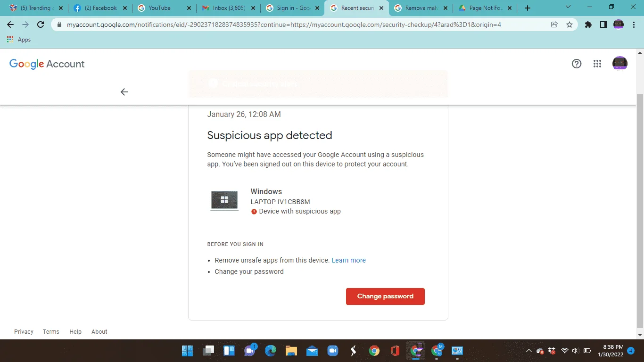Open Google Account help
Screen dimensions: 644x362
pyautogui.click(x=577, y=64)
